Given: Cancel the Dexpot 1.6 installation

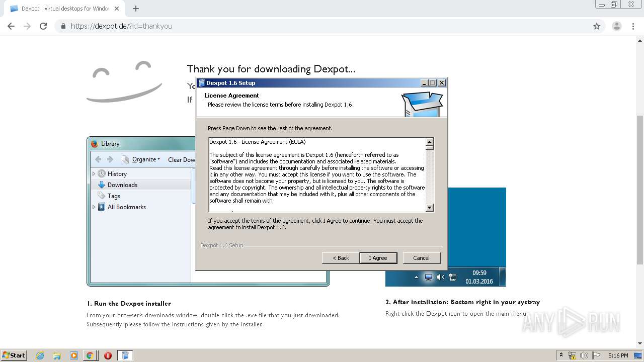Looking at the screenshot, I should pyautogui.click(x=422, y=258).
